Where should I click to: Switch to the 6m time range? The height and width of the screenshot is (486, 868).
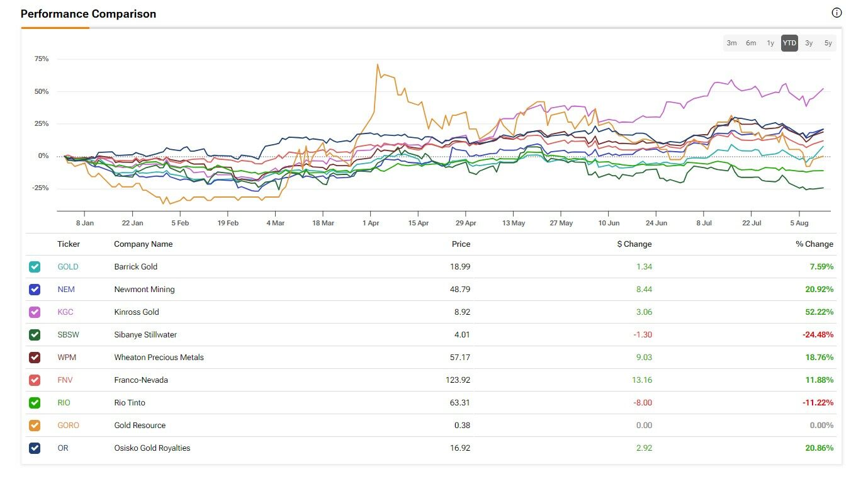click(x=751, y=43)
